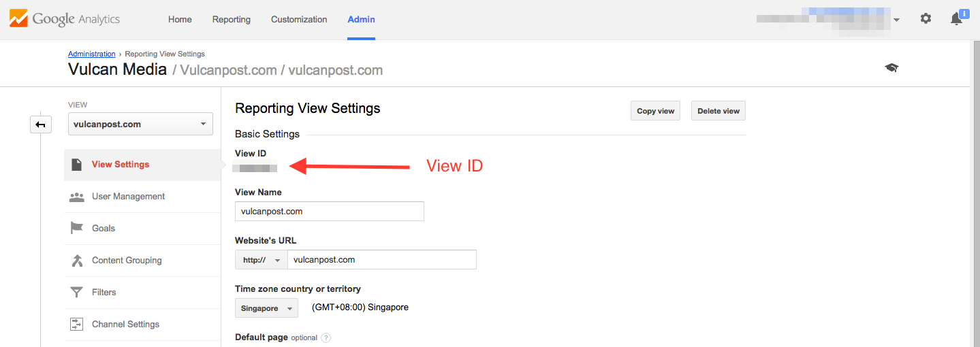Open the Customization tab
The width and height of the screenshot is (980, 347).
299,19
